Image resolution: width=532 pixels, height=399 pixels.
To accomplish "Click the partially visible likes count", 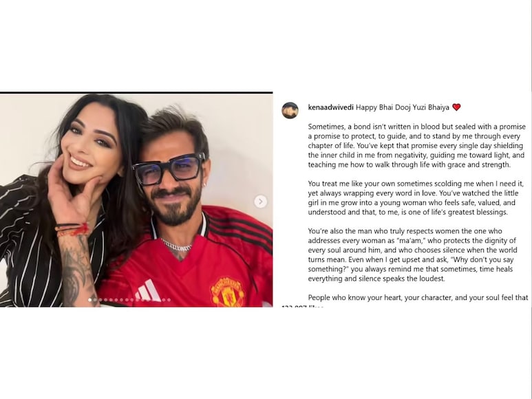I will tap(303, 306).
